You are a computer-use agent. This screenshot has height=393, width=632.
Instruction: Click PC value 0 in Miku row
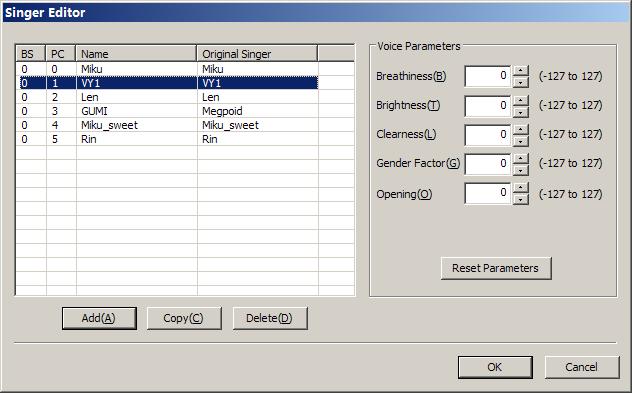61,69
